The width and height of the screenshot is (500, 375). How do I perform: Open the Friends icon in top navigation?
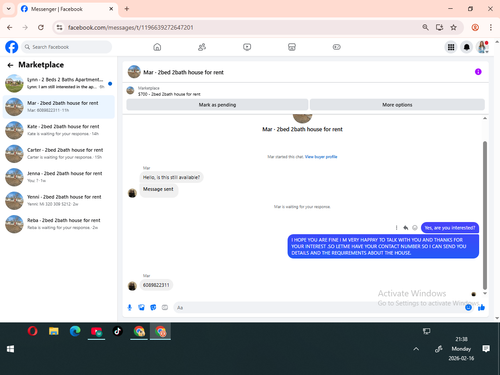coord(202,47)
